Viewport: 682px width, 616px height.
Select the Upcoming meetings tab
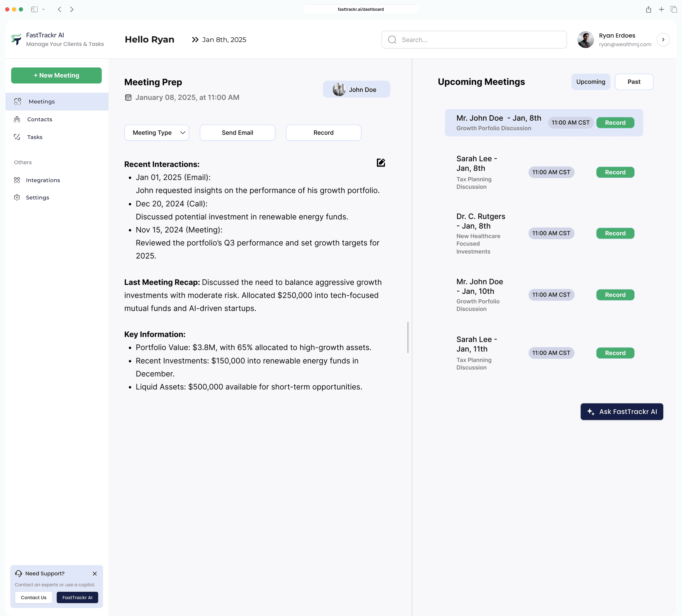[590, 82]
